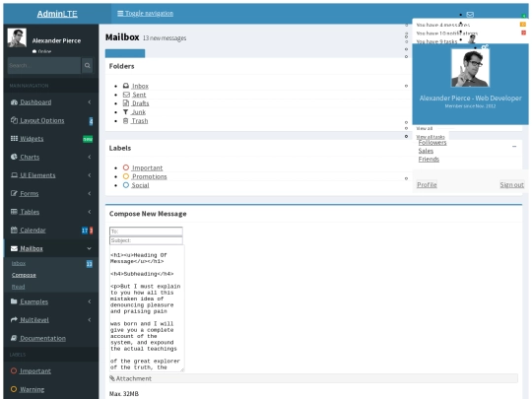Open the Sales link in profile panel
532x399 pixels.
point(426,151)
